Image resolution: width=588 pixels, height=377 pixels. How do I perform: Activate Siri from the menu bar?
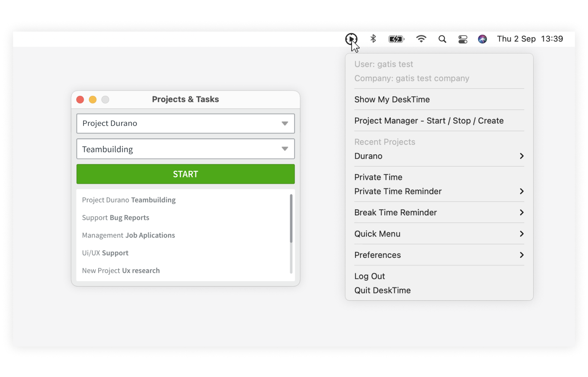click(x=482, y=39)
